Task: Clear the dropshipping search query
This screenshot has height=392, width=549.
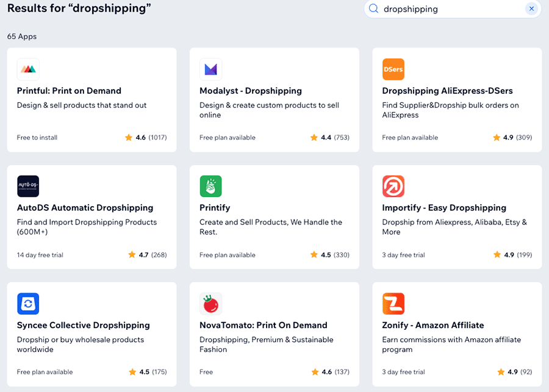Action: point(531,9)
